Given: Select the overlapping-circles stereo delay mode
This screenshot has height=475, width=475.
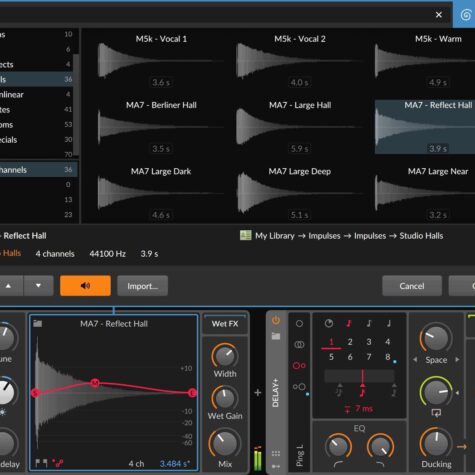Looking at the screenshot, I should click(x=299, y=344).
